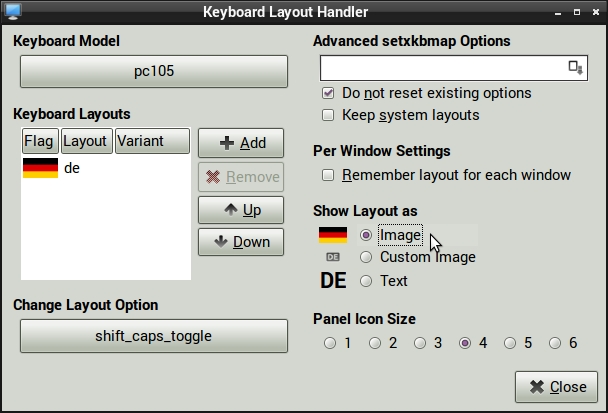Image resolution: width=608 pixels, height=413 pixels.
Task: Click the Layout column header
Action: (86, 141)
